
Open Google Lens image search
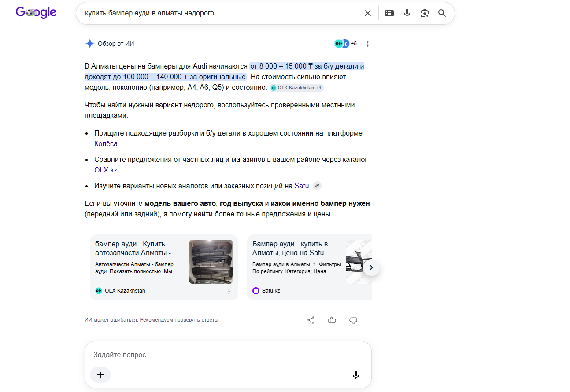[425, 13]
